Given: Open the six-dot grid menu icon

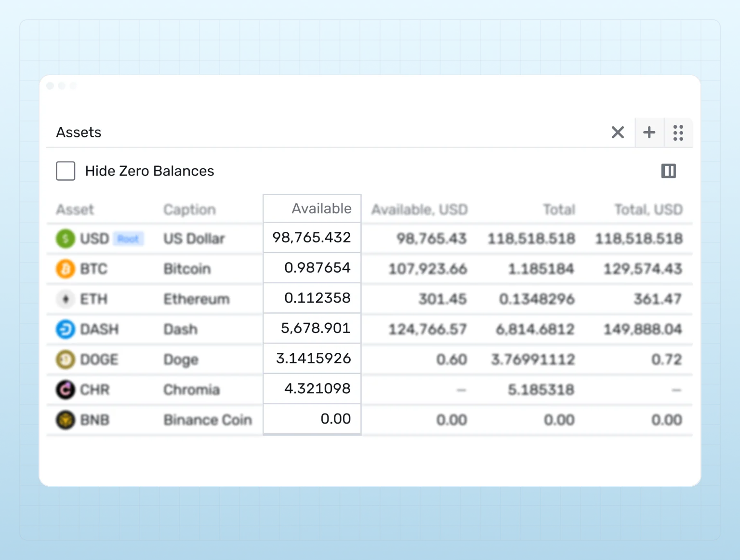Looking at the screenshot, I should click(x=678, y=133).
